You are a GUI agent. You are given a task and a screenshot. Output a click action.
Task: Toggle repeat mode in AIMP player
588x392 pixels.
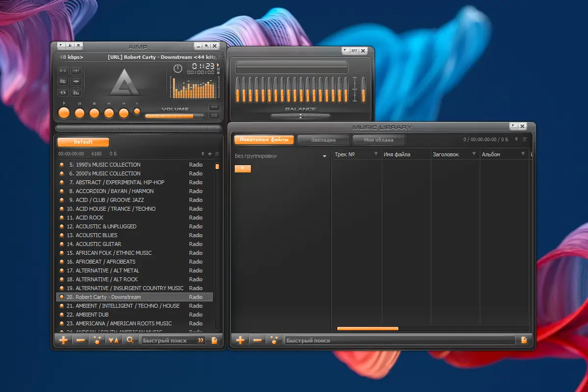click(63, 92)
